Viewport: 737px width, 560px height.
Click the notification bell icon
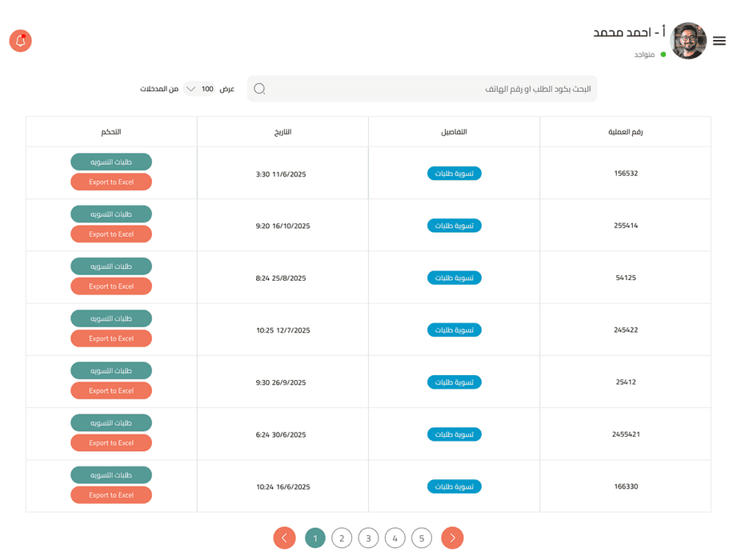pos(20,41)
